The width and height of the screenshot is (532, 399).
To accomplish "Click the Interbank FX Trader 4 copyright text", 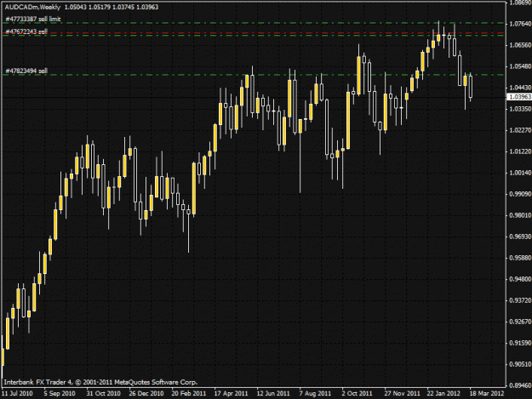I will pyautogui.click(x=100, y=382).
